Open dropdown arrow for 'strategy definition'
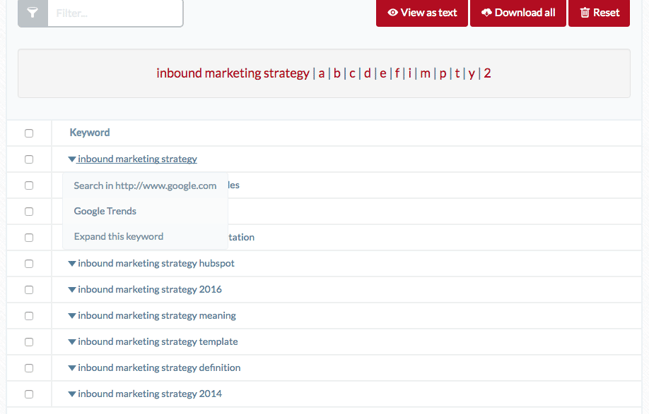 (x=72, y=368)
